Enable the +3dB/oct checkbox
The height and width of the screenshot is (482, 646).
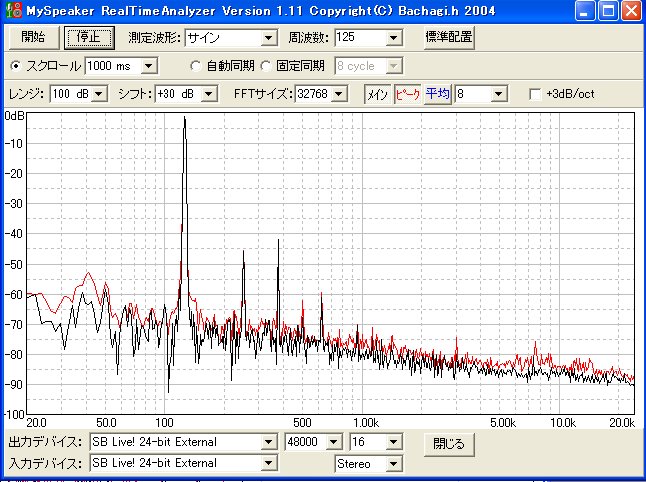535,94
